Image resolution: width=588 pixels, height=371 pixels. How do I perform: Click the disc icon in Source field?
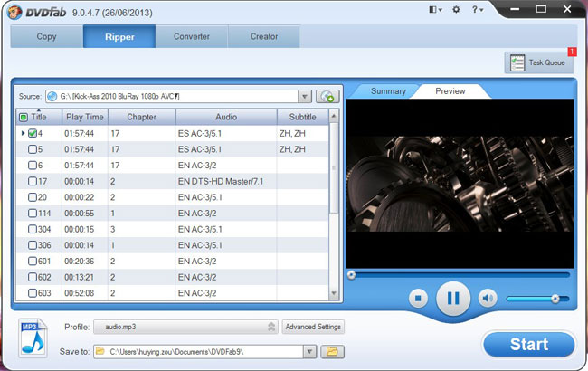coord(52,97)
